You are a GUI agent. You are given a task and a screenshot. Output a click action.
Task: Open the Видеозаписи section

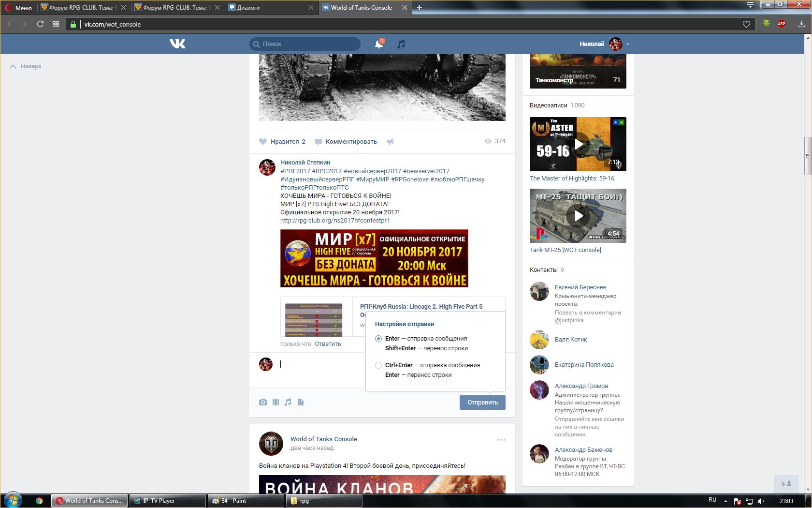pos(548,105)
